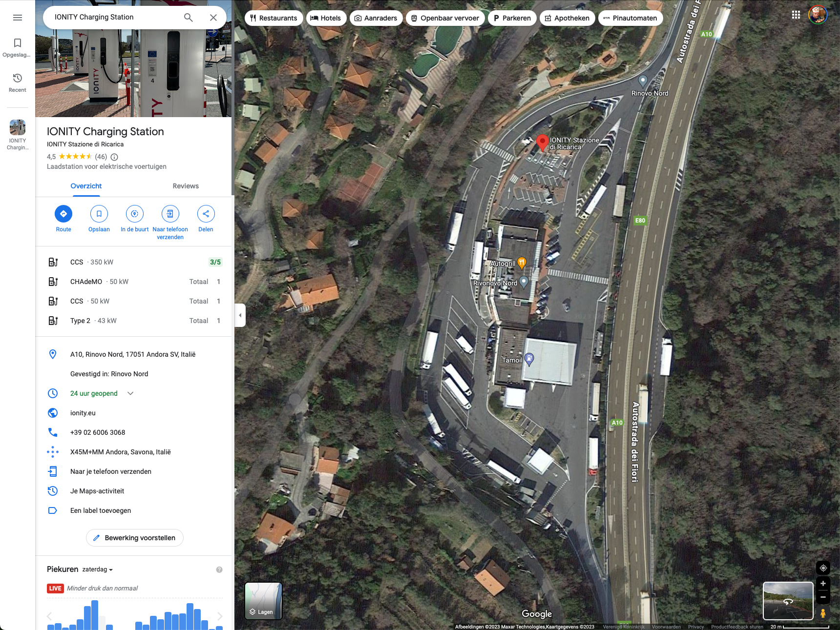Filter the map by Aanraders
The height and width of the screenshot is (630, 840).
(x=376, y=18)
